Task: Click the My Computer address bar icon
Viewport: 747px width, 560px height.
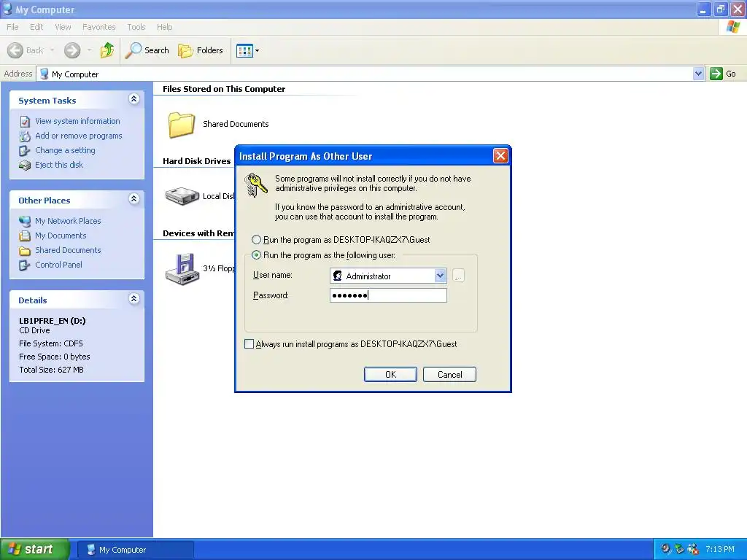Action: 44,74
